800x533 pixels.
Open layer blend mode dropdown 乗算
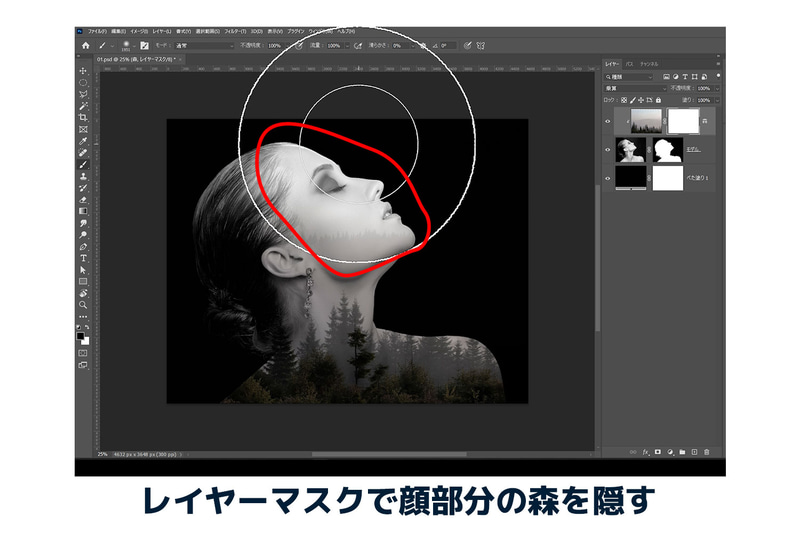point(635,88)
